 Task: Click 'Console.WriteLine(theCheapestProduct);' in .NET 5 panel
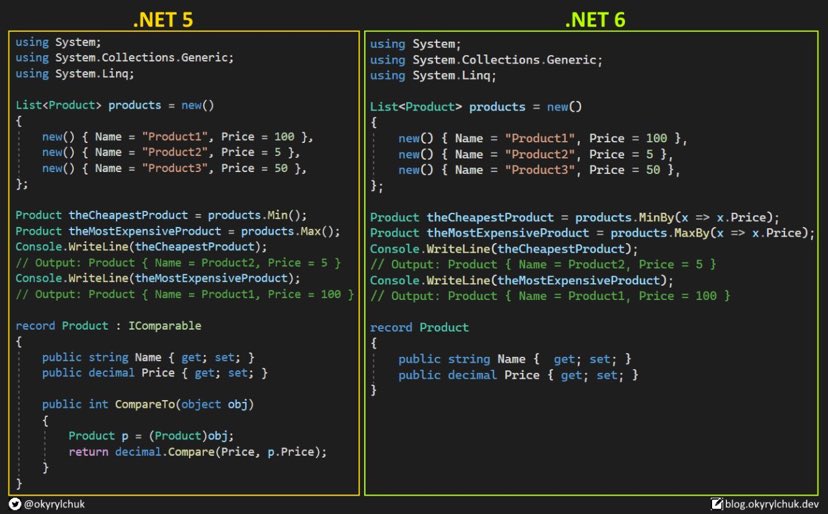coord(141,247)
